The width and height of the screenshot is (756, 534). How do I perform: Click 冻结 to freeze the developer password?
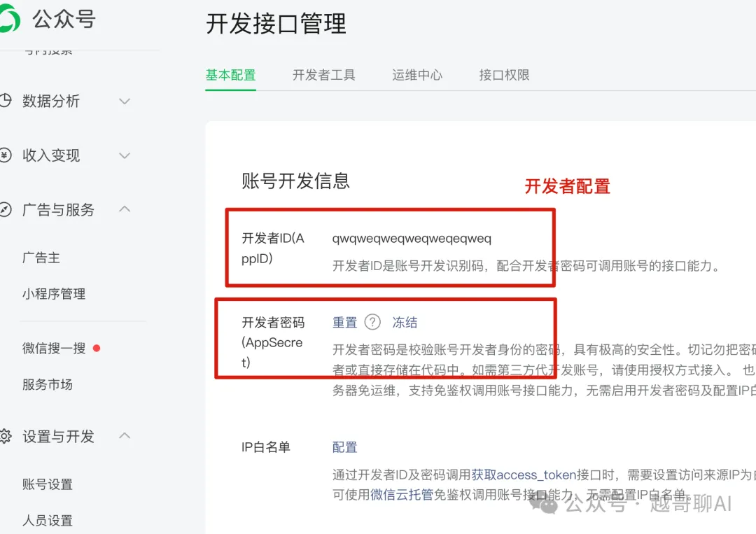point(405,322)
